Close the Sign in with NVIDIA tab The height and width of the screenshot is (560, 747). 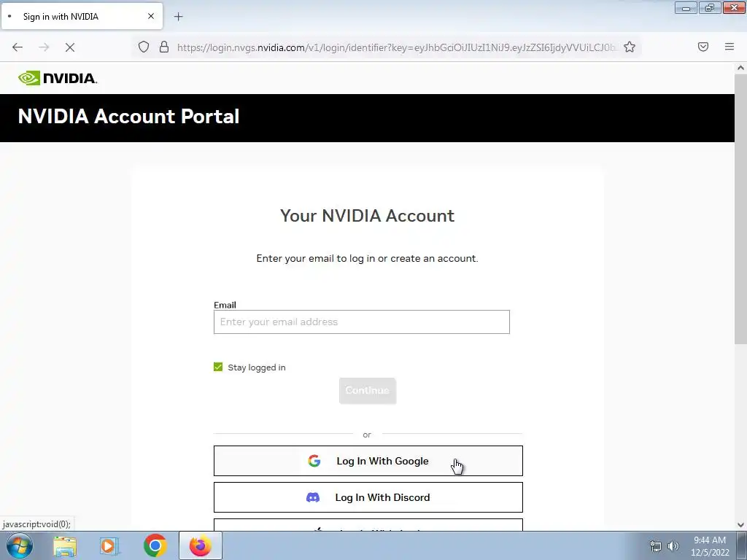click(x=150, y=16)
